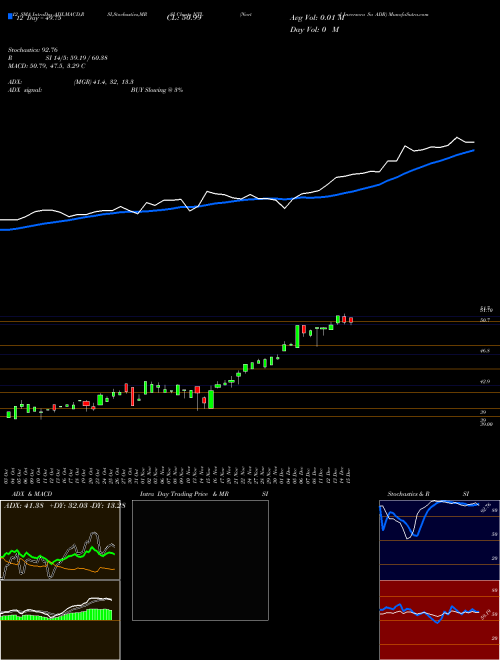The width and height of the screenshot is (500, 660).
Task: Click the 'Day Vol: 0 M' text
Action: click(314, 29)
